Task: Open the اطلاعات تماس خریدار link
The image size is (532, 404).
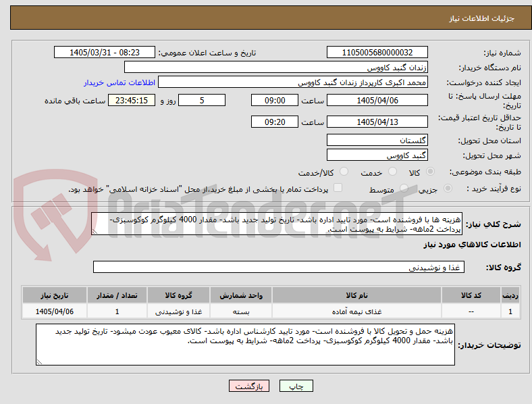Action: click(119, 82)
